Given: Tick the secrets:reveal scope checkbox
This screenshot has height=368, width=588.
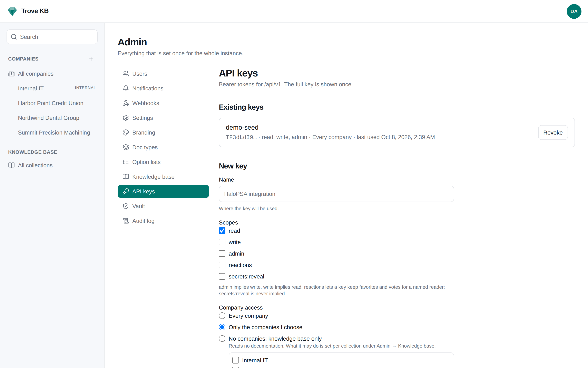Looking at the screenshot, I should pyautogui.click(x=222, y=276).
